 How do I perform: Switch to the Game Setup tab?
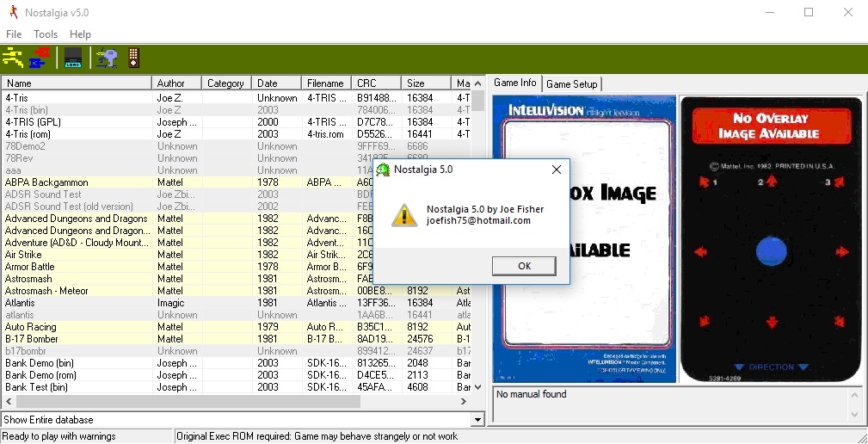coord(572,84)
